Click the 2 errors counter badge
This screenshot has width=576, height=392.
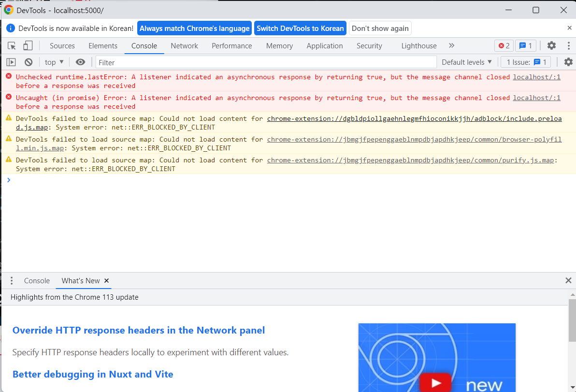click(x=504, y=45)
